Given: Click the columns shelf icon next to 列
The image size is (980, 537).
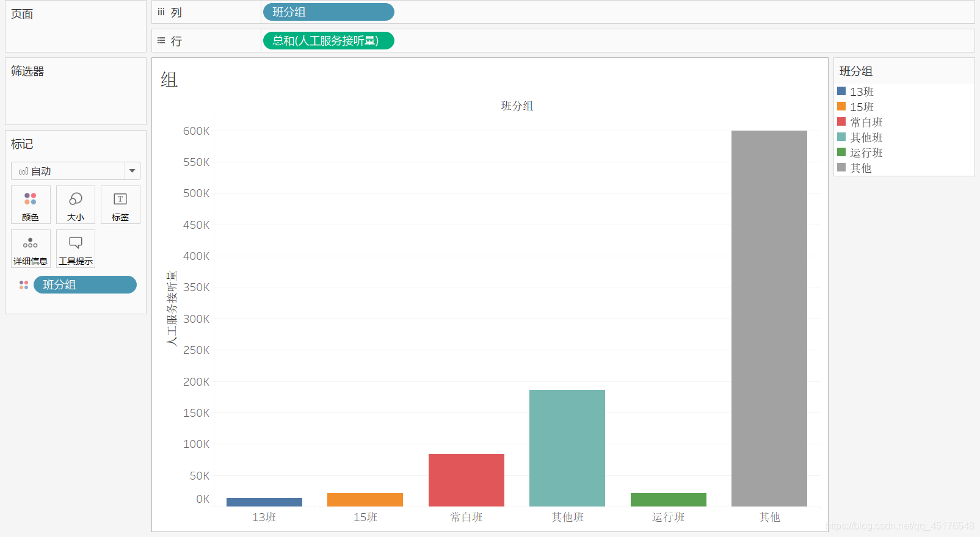Looking at the screenshot, I should coord(161,12).
